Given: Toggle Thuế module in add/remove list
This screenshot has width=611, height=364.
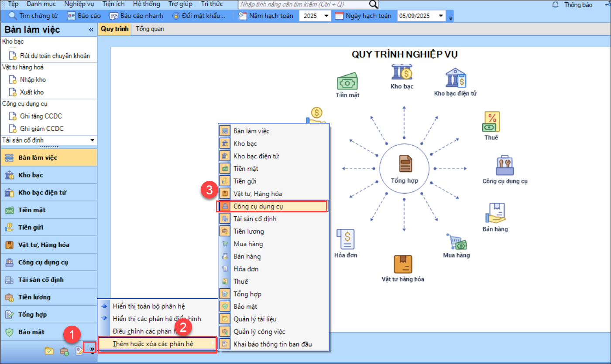Looking at the screenshot, I should [273, 282].
